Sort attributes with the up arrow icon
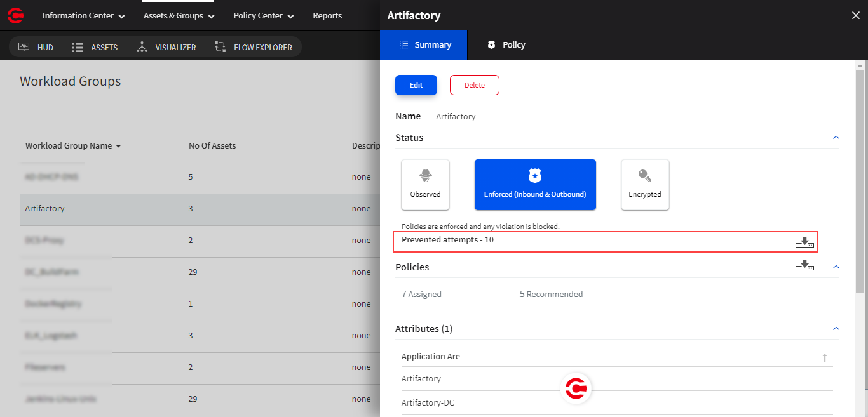 coord(825,358)
